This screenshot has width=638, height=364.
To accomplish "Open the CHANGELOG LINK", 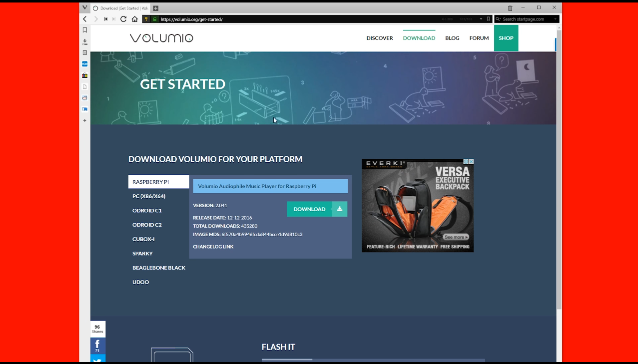I will click(213, 246).
